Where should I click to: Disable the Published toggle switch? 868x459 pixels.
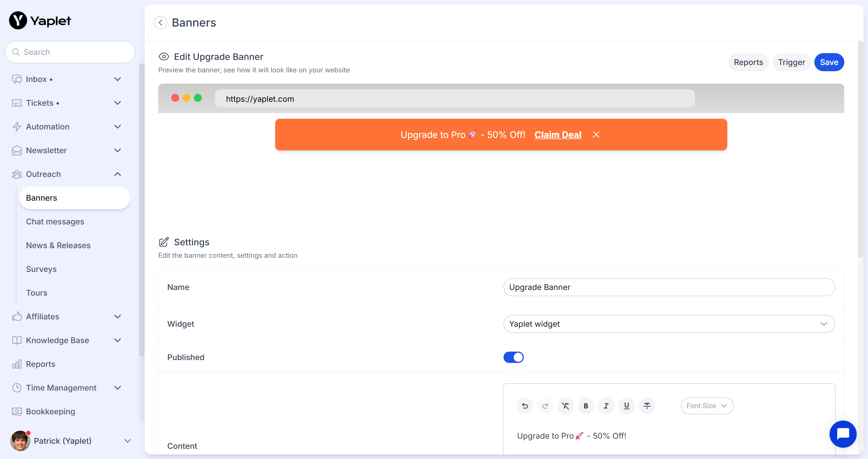click(513, 357)
